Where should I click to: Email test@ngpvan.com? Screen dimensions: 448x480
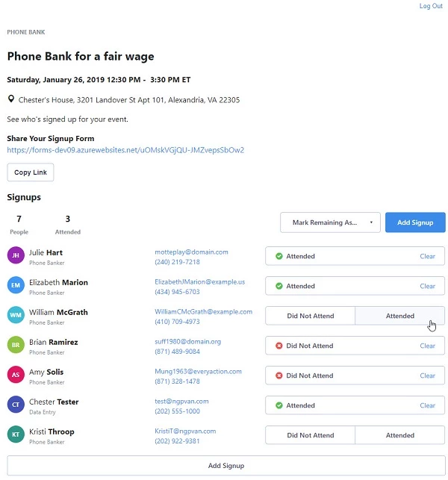(181, 401)
